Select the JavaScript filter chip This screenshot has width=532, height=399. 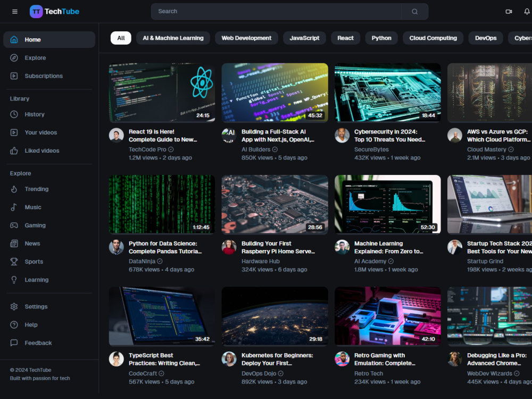click(x=304, y=38)
